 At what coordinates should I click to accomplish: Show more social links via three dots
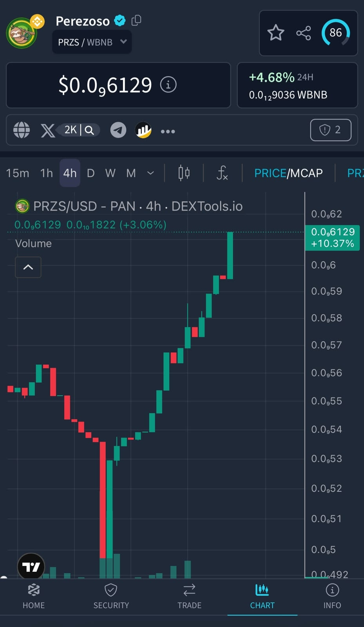[x=168, y=131]
